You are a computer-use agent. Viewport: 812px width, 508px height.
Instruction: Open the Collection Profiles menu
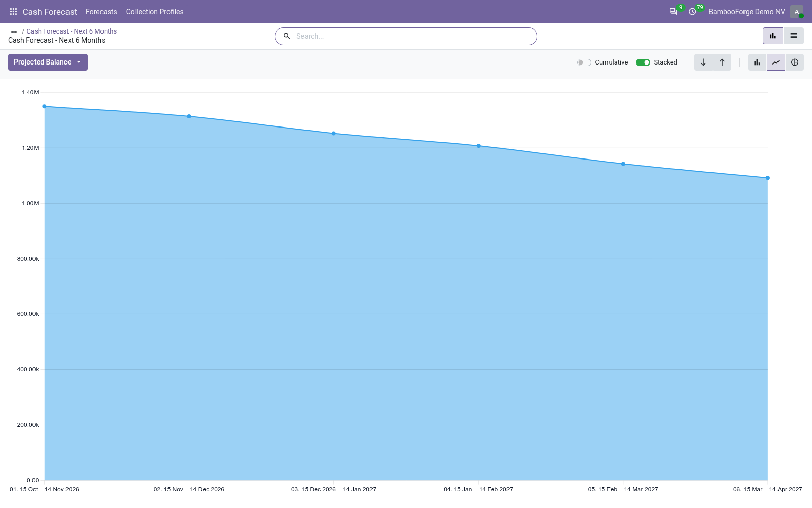tap(155, 12)
